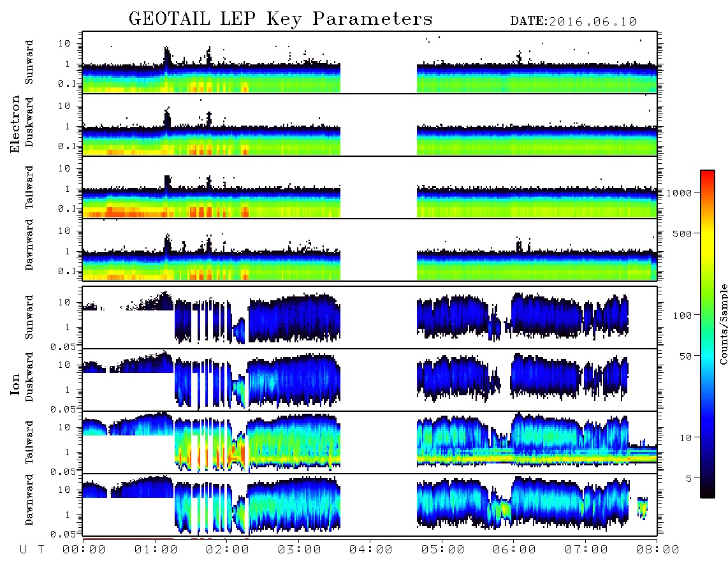Image resolution: width=728 pixels, height=561 pixels.
Task: Click the rainbow color scale bar
Action: click(x=708, y=334)
